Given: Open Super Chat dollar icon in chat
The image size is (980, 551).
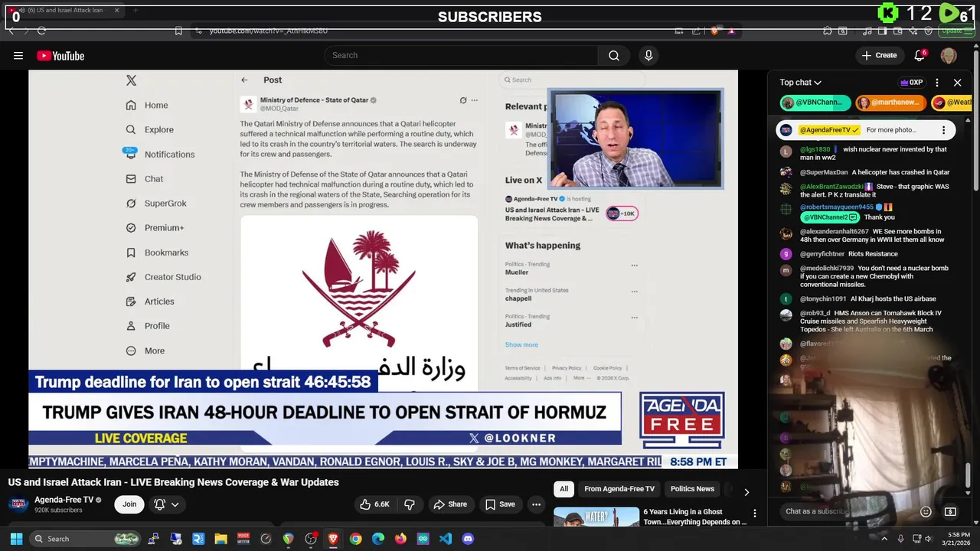Looking at the screenshot, I should (950, 511).
